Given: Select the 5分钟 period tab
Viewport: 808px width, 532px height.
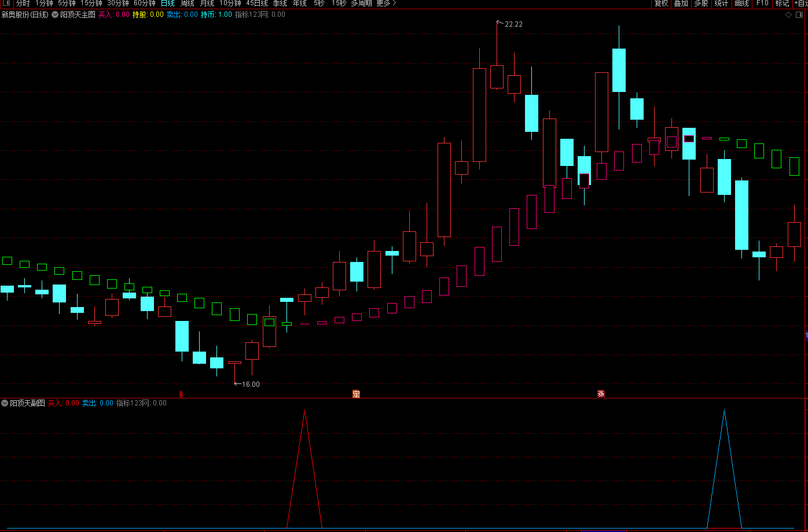Looking at the screenshot, I should [67, 3].
